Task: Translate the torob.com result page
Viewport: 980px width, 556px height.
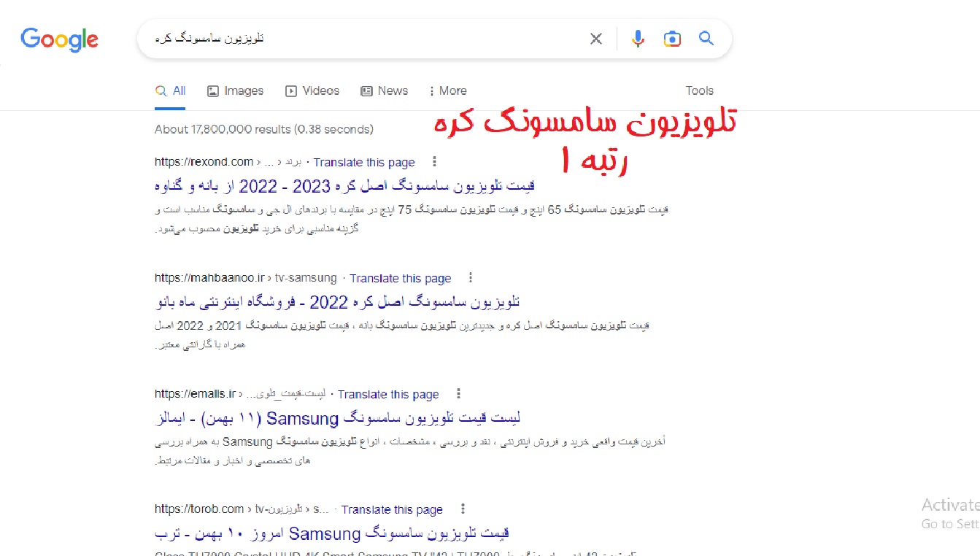Action: click(392, 510)
